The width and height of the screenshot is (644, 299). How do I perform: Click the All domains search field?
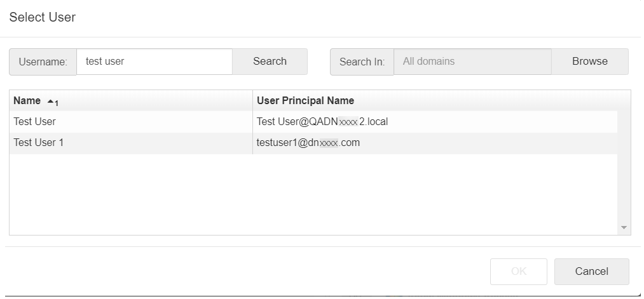point(472,62)
